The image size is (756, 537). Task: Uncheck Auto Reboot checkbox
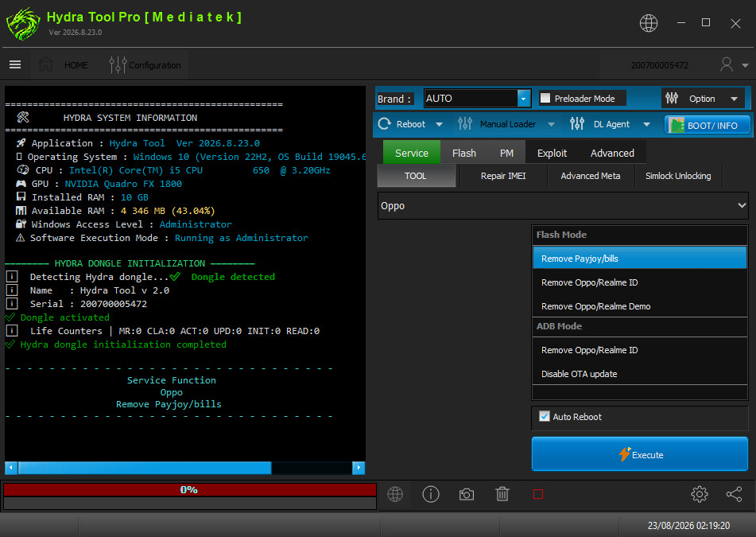(x=545, y=416)
